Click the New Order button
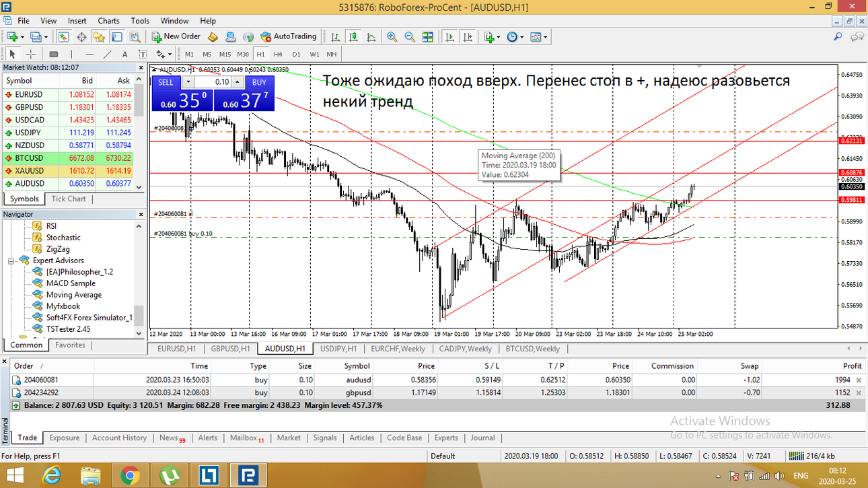 (x=176, y=36)
